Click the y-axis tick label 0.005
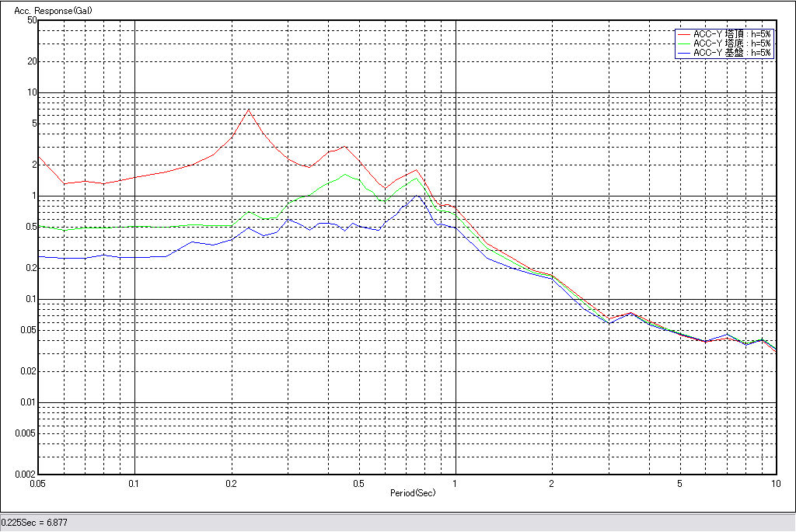Screen dimensions: 796x532 pos(26,433)
